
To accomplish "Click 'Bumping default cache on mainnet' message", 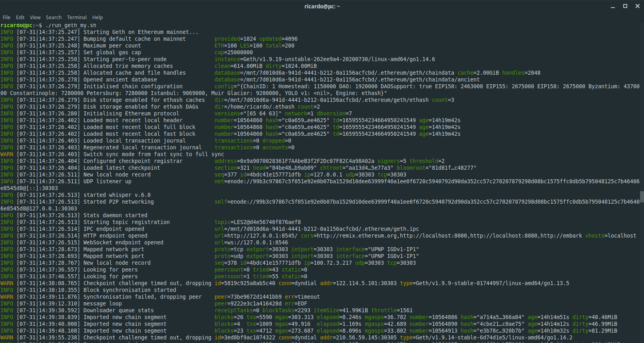I will point(135,39).
